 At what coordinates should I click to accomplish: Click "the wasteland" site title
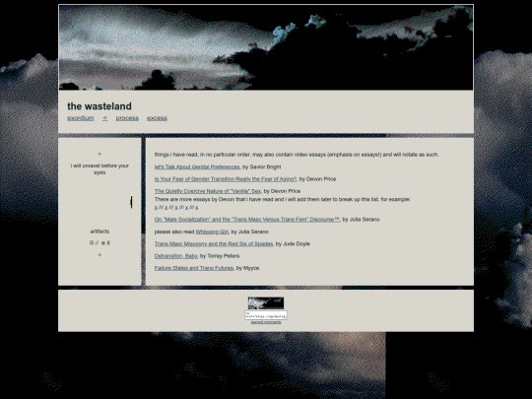pyautogui.click(x=100, y=106)
